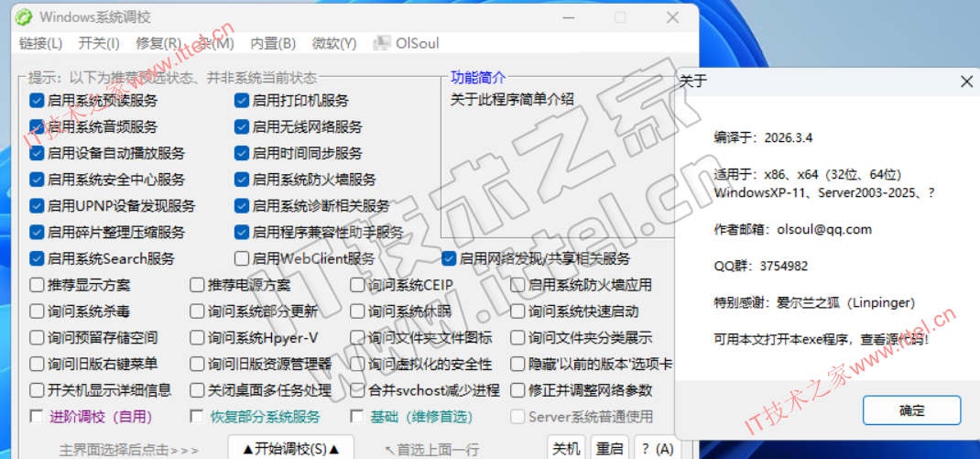
Task: Click the ? (A) about button
Action: tap(657, 448)
